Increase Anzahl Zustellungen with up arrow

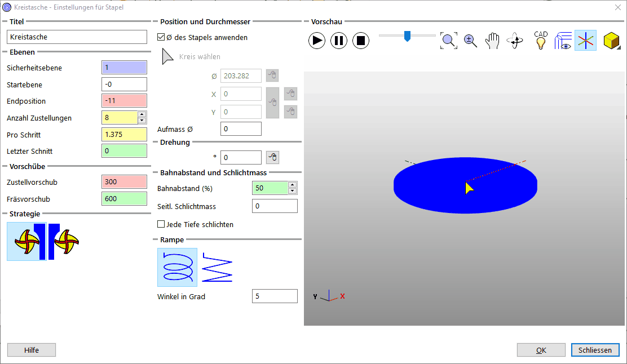tap(142, 114)
